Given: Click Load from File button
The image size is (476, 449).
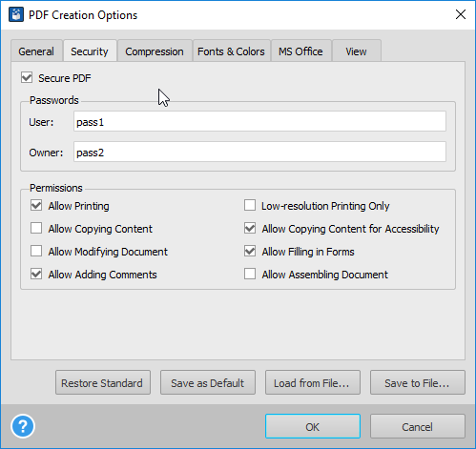Looking at the screenshot, I should pyautogui.click(x=313, y=382).
